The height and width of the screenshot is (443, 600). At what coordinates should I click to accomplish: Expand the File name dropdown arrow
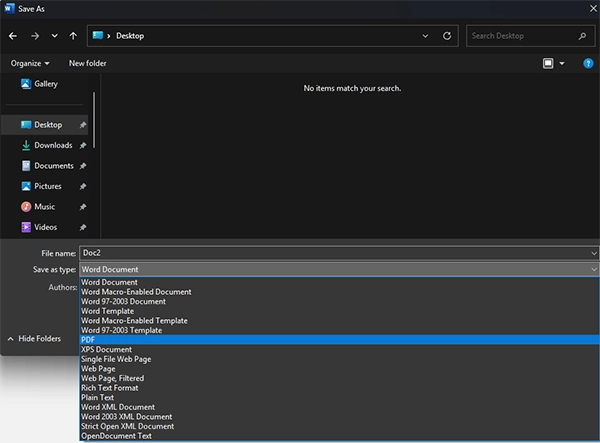click(593, 253)
